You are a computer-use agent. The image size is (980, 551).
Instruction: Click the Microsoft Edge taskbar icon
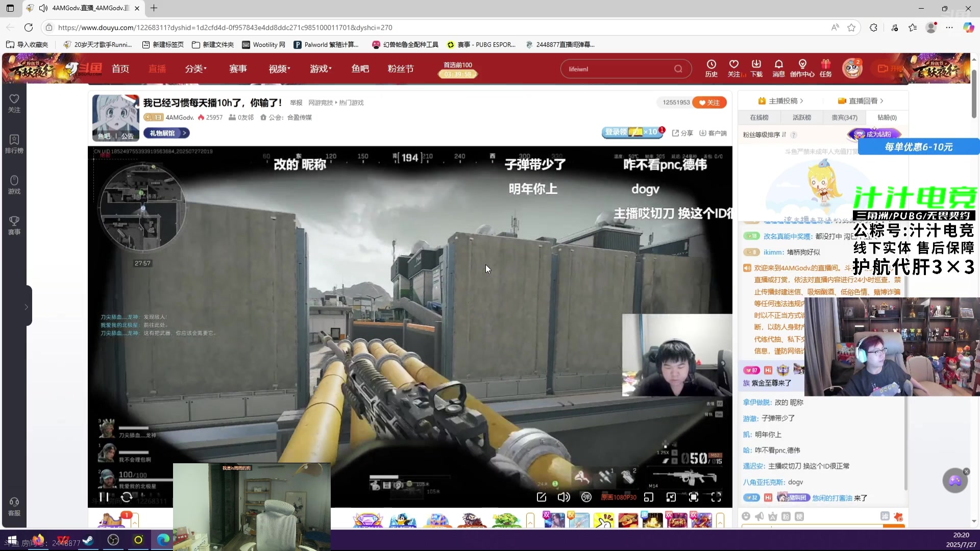(x=163, y=540)
